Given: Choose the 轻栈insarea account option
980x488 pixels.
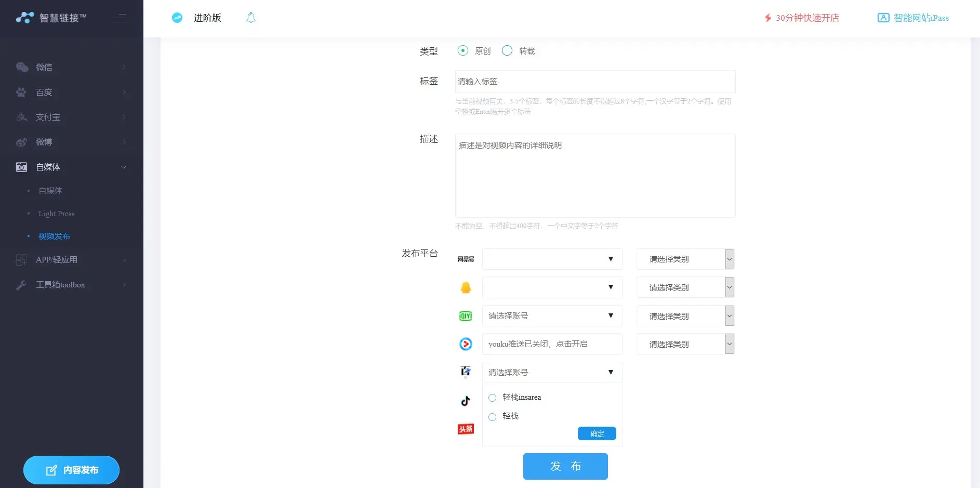Looking at the screenshot, I should (x=493, y=398).
